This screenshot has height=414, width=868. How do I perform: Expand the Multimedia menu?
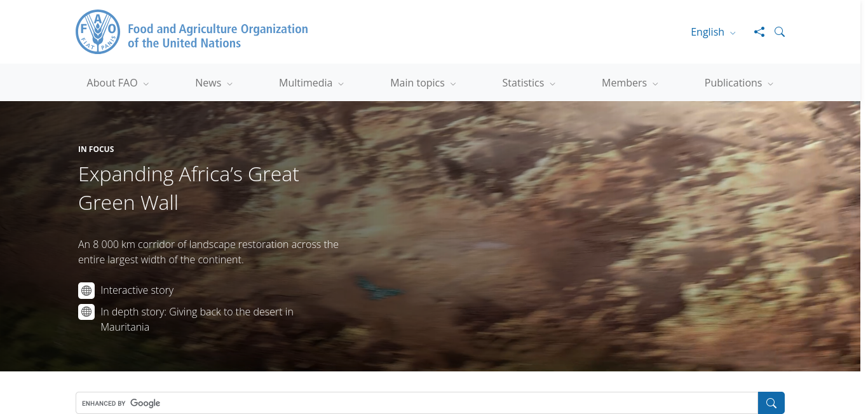coord(311,83)
